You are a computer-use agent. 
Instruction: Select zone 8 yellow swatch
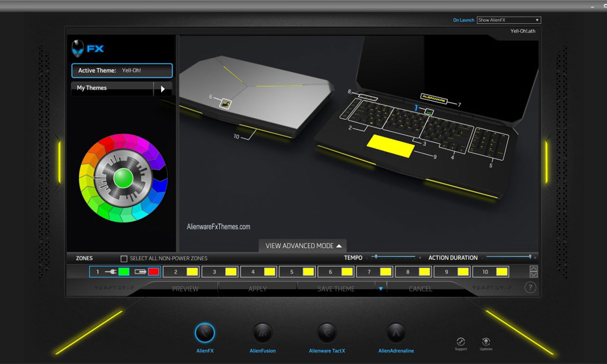coord(424,272)
